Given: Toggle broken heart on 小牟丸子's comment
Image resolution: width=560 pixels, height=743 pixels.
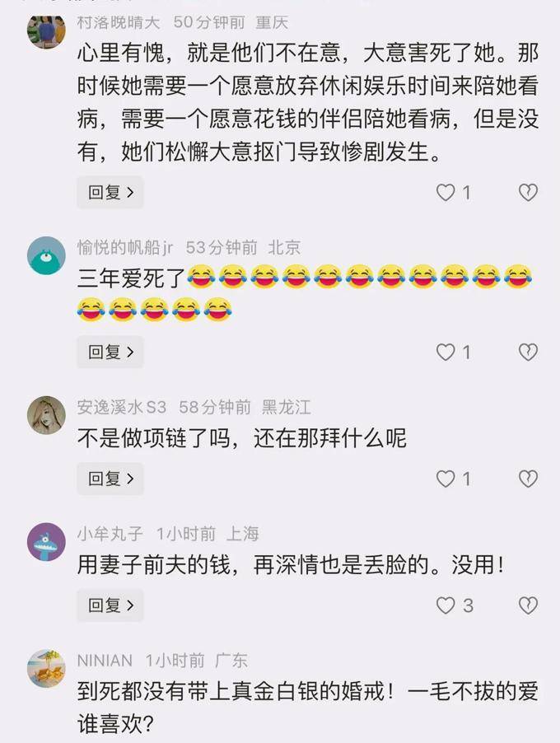Looking at the screenshot, I should coord(528,605).
